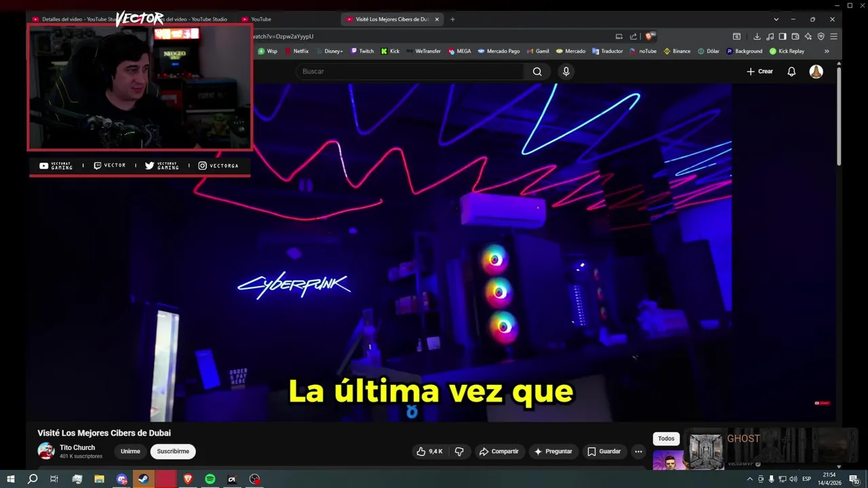Close the Visité Los Mejores Cibers tab
The width and height of the screenshot is (868, 488).
tap(437, 19)
